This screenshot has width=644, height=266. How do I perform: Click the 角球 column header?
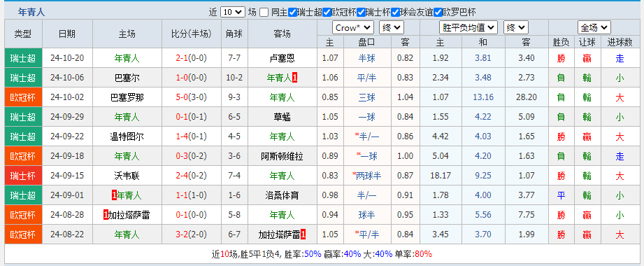tap(234, 34)
